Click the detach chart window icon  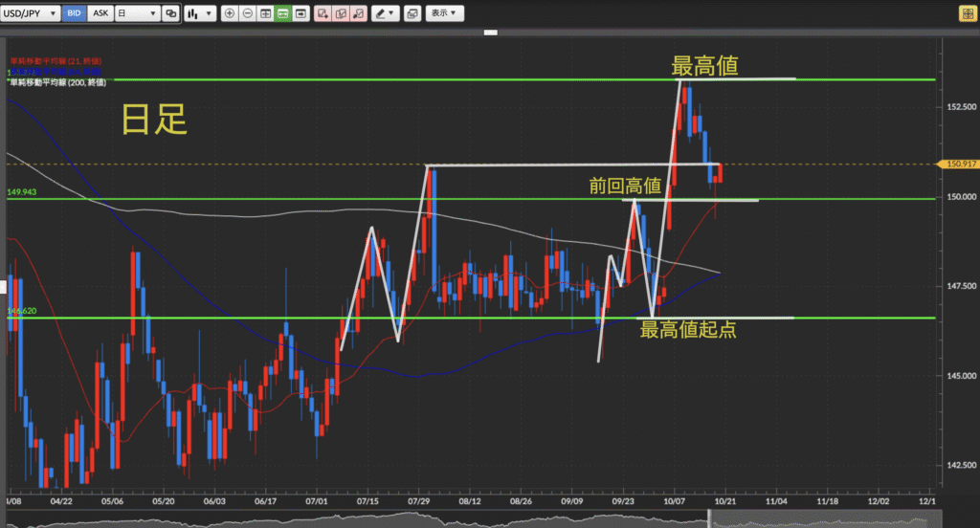[412, 14]
